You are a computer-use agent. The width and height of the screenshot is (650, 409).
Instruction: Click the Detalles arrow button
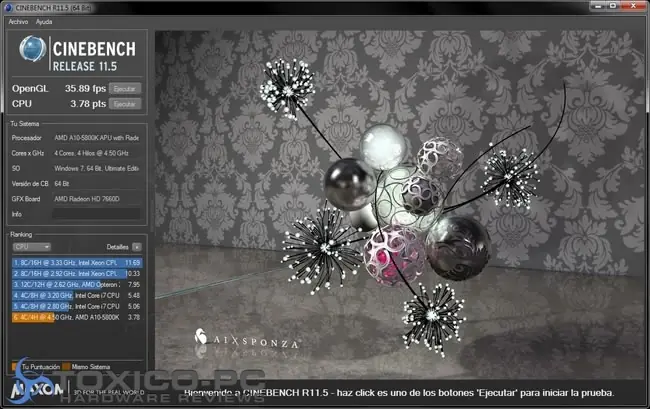click(137, 247)
